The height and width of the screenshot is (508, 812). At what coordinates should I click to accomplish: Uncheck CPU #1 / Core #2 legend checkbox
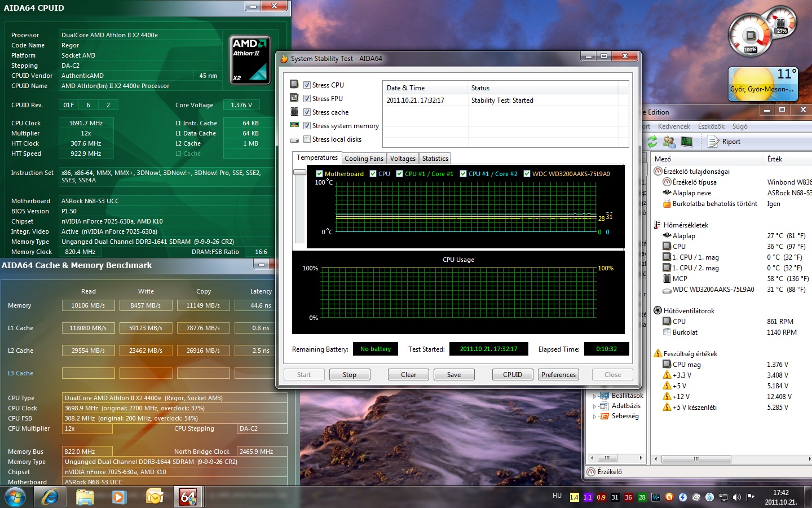tap(463, 174)
